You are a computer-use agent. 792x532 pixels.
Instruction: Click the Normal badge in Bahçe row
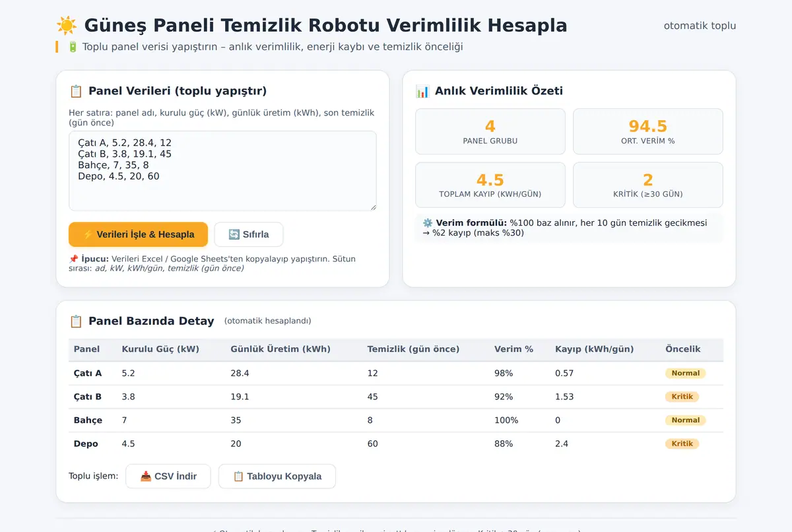pyautogui.click(x=686, y=420)
